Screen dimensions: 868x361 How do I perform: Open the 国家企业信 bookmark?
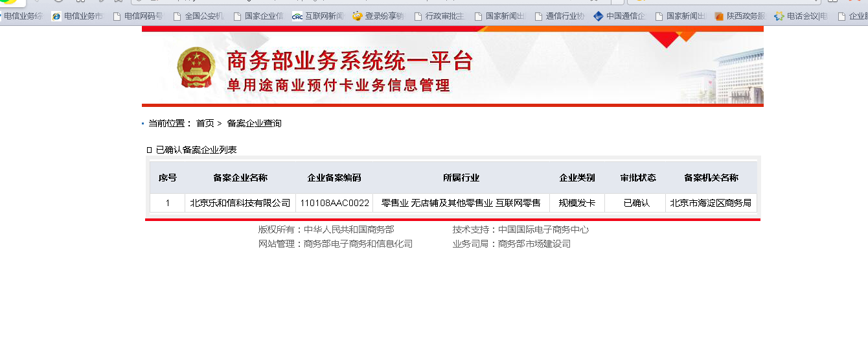[x=258, y=16]
